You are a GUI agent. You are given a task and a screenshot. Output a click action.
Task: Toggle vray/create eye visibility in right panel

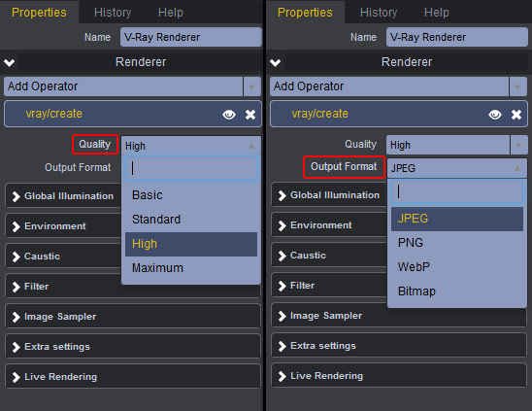495,115
